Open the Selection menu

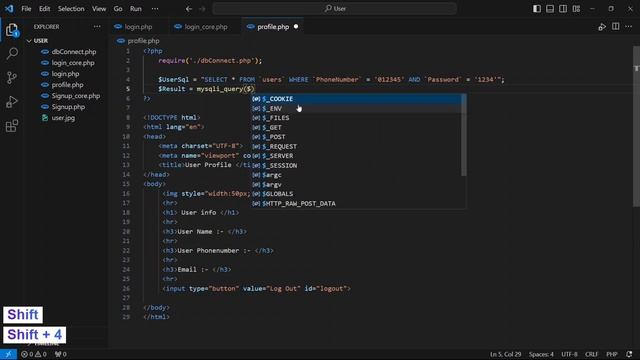(71, 9)
